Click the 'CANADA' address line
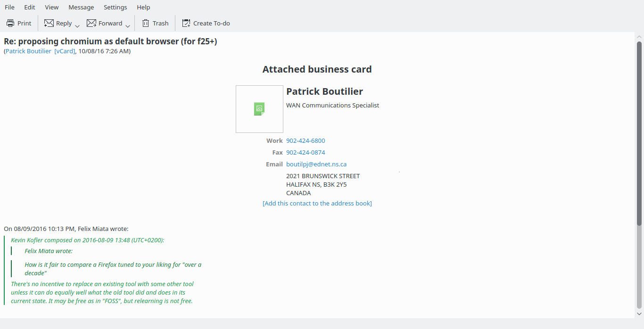 click(298, 193)
